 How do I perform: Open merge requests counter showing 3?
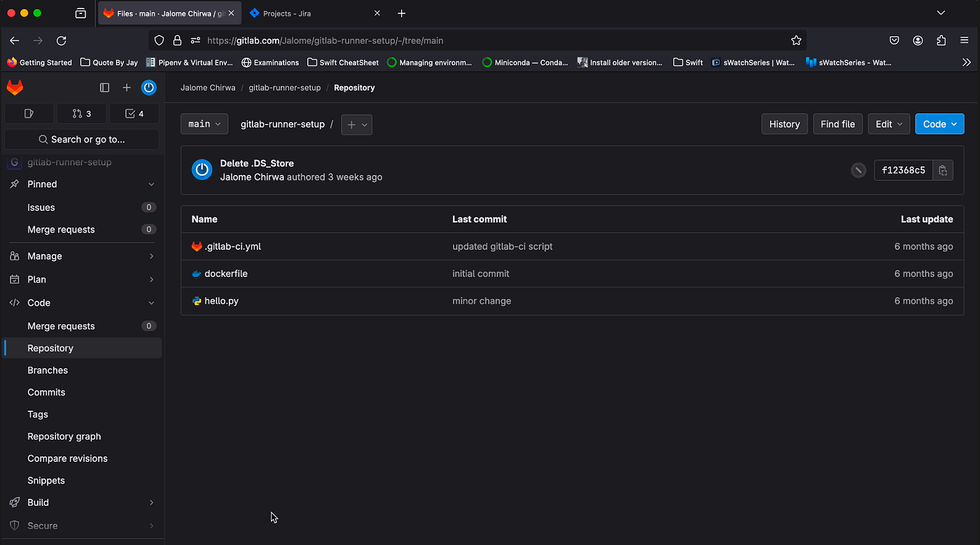click(x=82, y=113)
